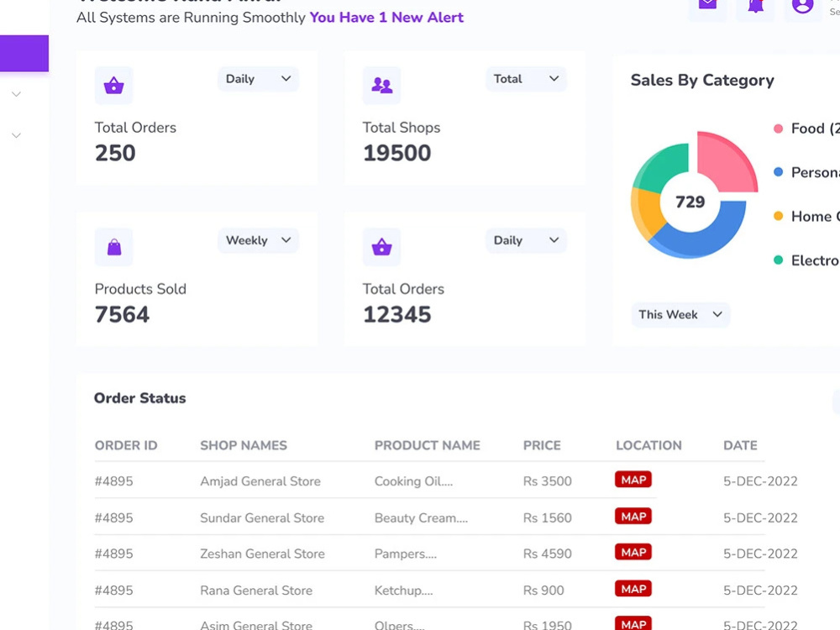Click the basket icon above Total Orders 12345
The width and height of the screenshot is (840, 630).
(381, 247)
